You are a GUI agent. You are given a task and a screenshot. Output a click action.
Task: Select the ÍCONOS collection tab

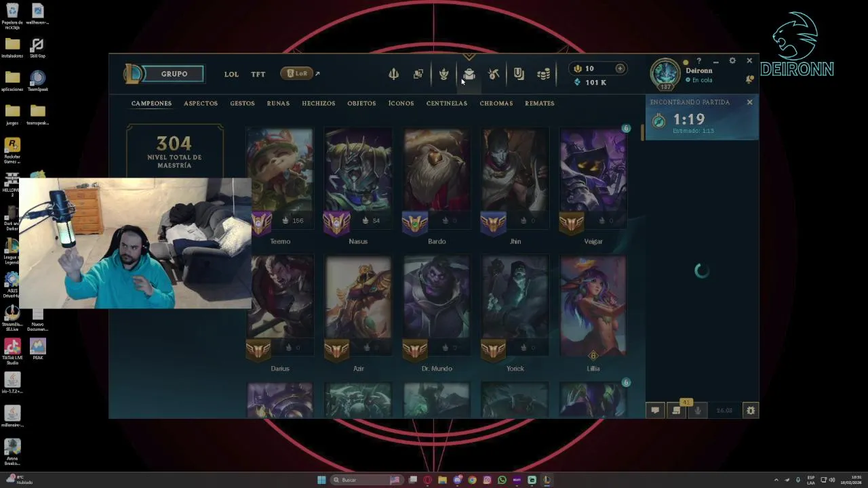point(401,103)
